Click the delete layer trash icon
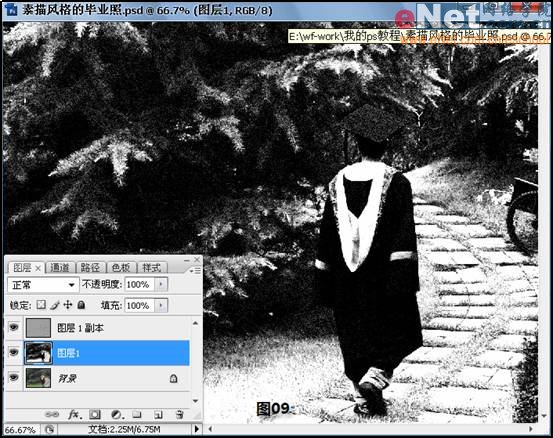The width and height of the screenshot is (553, 438). pyautogui.click(x=179, y=414)
